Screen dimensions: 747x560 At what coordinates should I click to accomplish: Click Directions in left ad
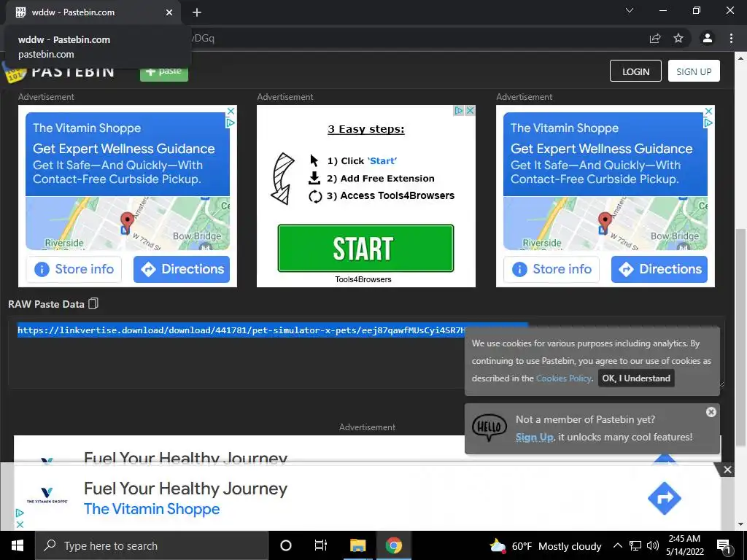pos(182,270)
